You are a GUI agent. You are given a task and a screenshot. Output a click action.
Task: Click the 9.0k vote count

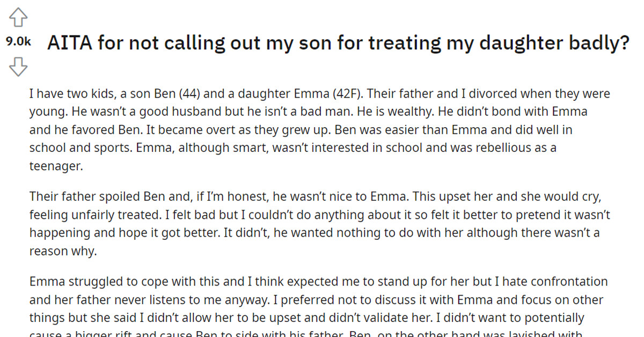(x=18, y=41)
